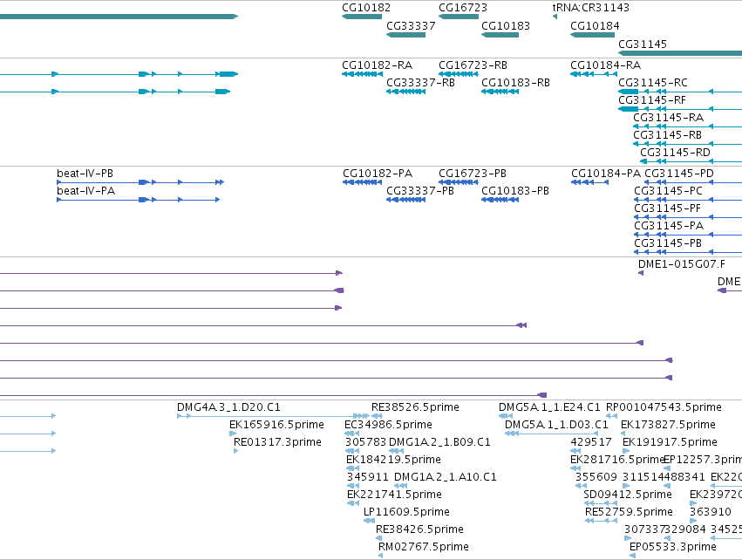Image resolution: width=742 pixels, height=560 pixels.
Task: Select the CG31145-PB protein label
Action: (667, 243)
